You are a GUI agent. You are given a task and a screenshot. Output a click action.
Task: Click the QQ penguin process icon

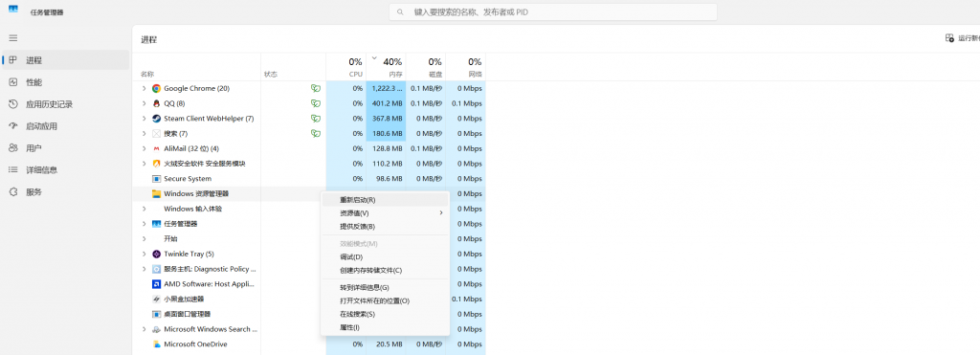(156, 103)
